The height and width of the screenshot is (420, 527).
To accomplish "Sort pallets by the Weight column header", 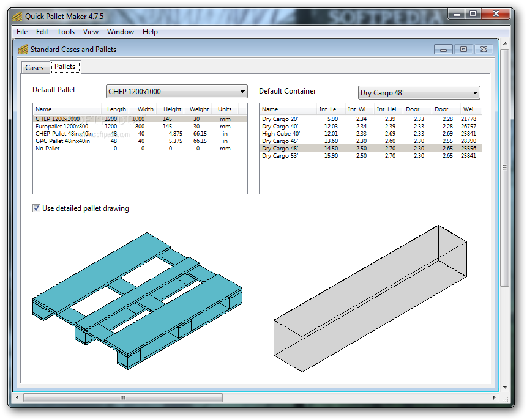I will click(198, 109).
